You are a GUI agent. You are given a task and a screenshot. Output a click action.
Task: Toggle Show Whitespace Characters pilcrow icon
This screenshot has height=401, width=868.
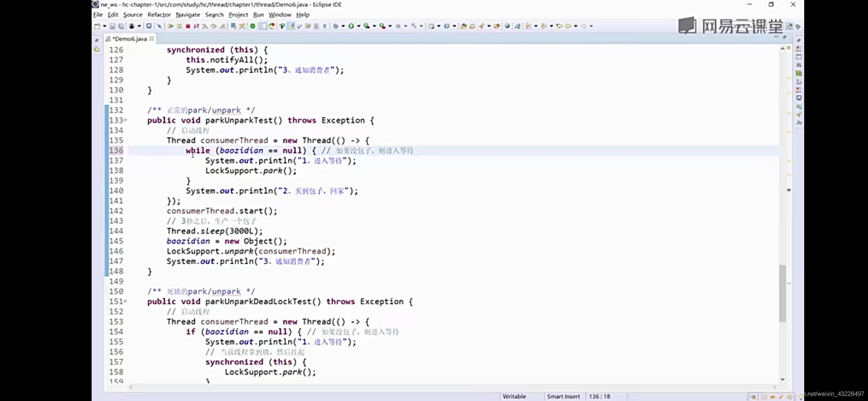click(325, 26)
